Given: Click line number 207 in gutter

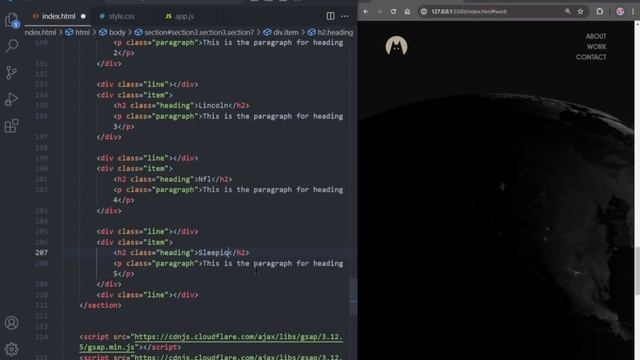Looking at the screenshot, I should click(41, 253).
